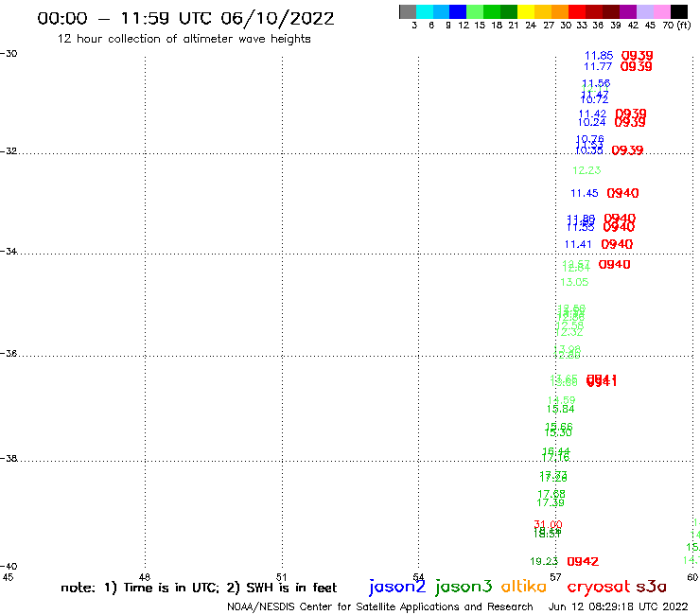Click the time label 0940 beside 11.45
Viewport: 700px width, 615px height.
(622, 193)
